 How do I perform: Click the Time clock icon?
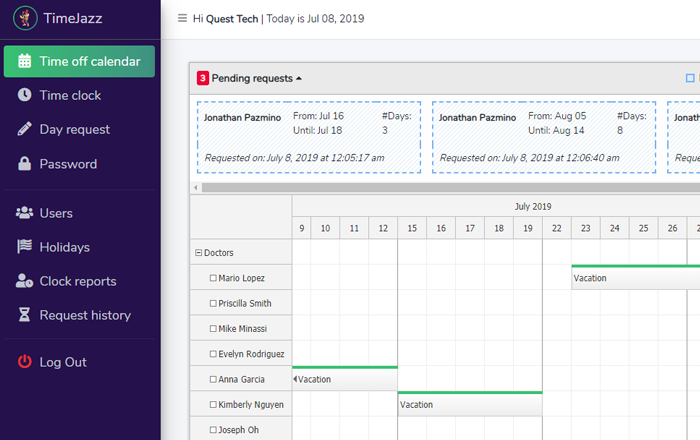(24, 95)
